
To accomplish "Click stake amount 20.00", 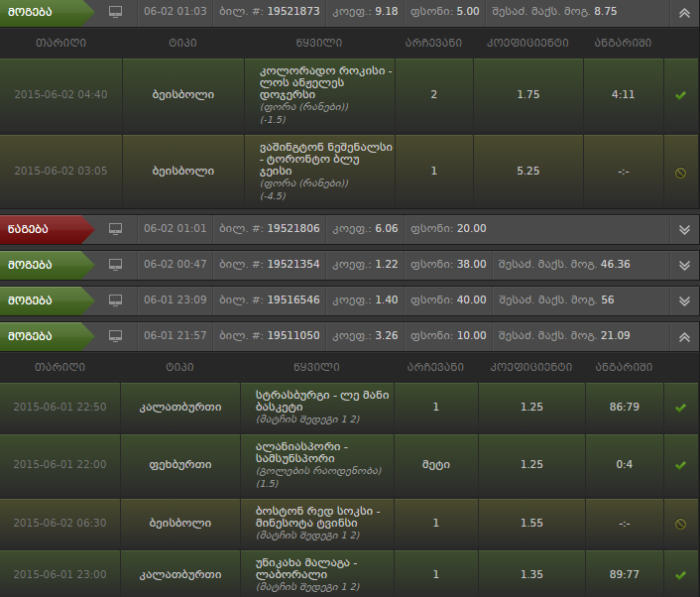I will tap(471, 229).
